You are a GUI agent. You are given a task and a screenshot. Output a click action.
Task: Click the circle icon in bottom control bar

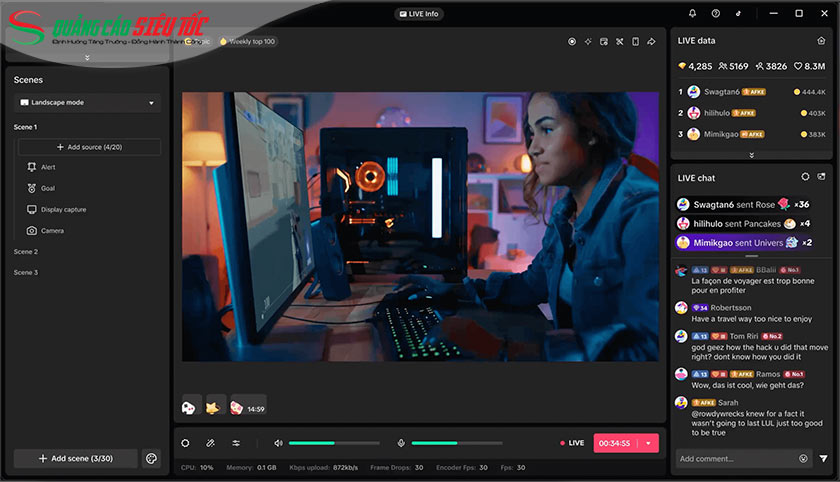click(x=185, y=443)
